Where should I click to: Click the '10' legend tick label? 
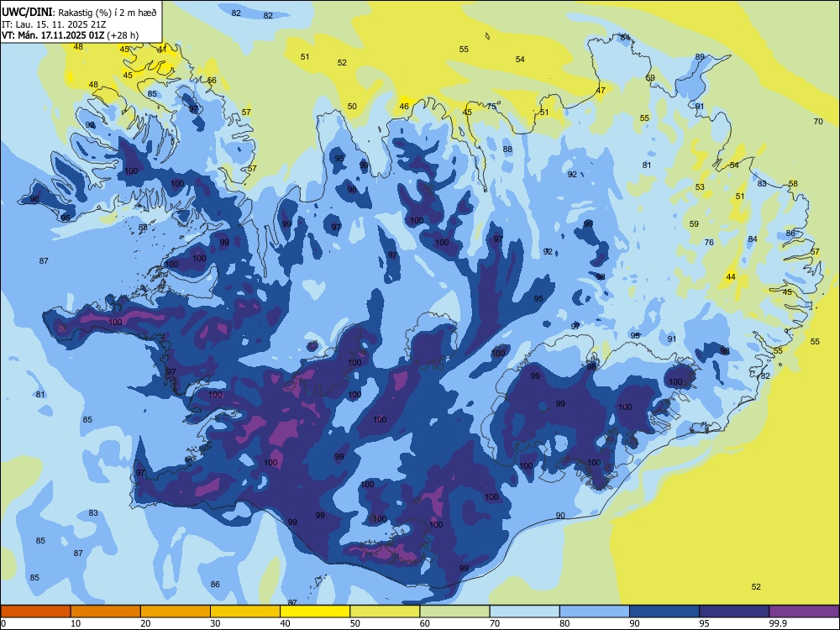coord(76,623)
